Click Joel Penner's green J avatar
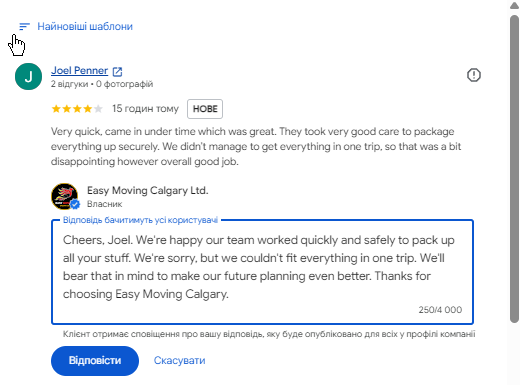 29,76
